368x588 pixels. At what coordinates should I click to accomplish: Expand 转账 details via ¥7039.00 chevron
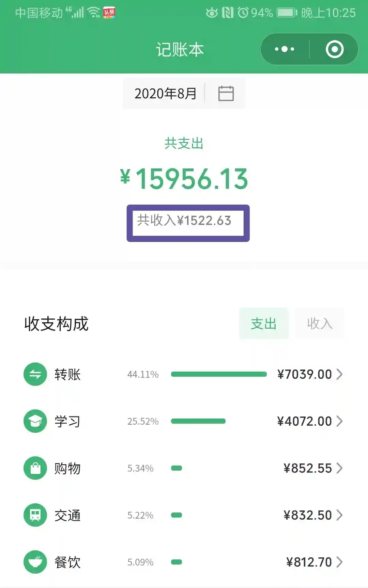[x=339, y=374]
